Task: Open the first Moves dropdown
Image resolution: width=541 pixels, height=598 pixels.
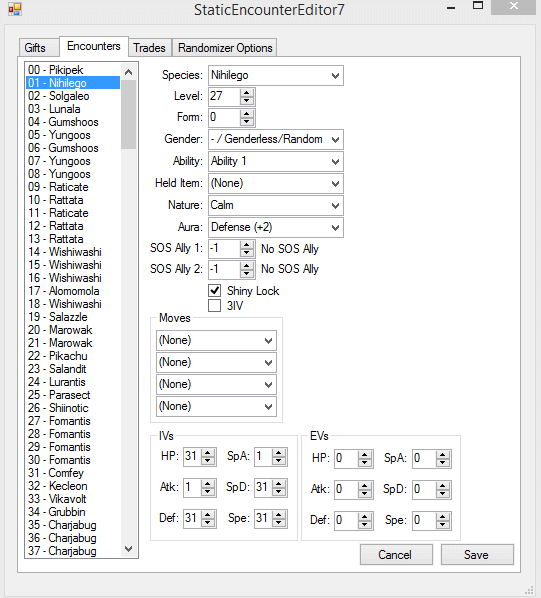Action: tap(216, 340)
